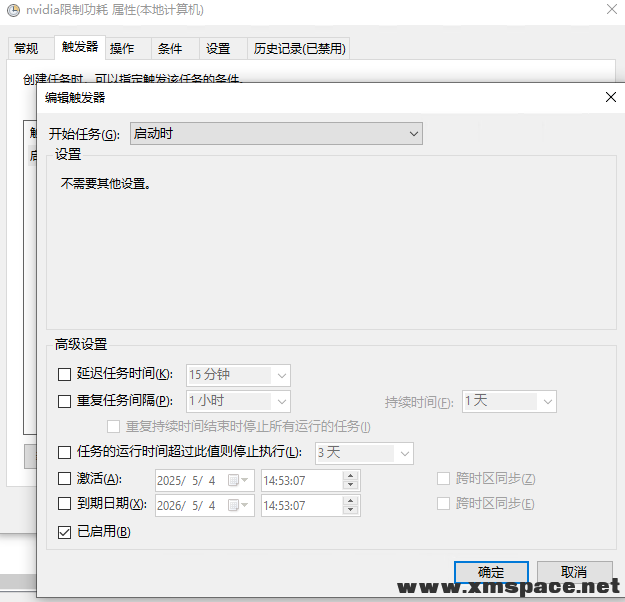Image resolution: width=625 pixels, height=602 pixels.
Task: Check 任务的运行时间超过此值则停止执行 option
Action: pos(64,452)
